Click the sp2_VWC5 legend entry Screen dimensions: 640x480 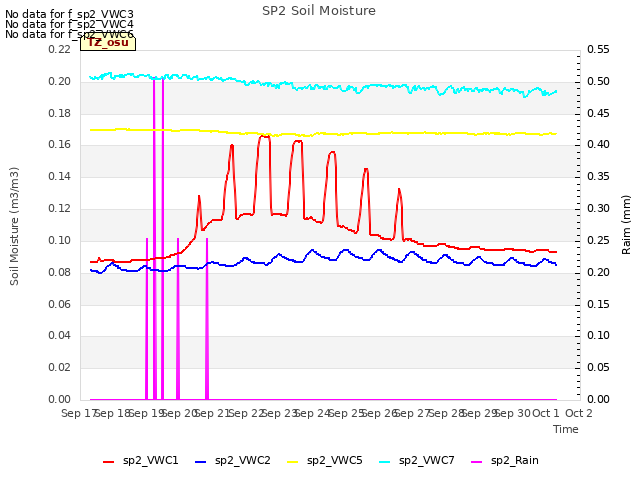[324, 461]
